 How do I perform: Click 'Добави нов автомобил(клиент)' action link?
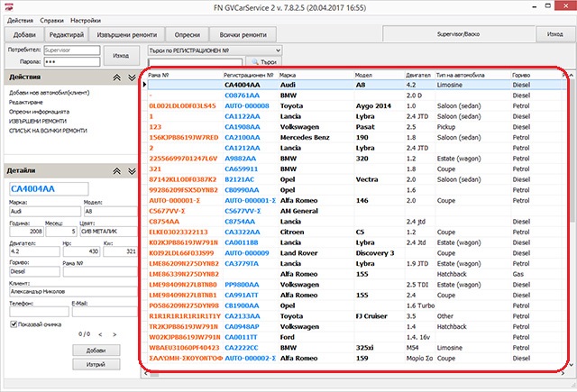(x=49, y=93)
